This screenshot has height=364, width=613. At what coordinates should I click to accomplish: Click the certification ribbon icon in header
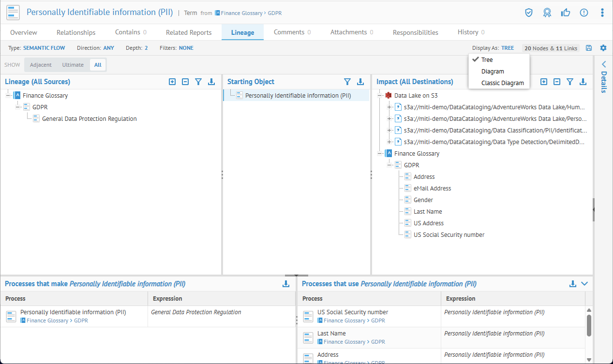pos(547,13)
